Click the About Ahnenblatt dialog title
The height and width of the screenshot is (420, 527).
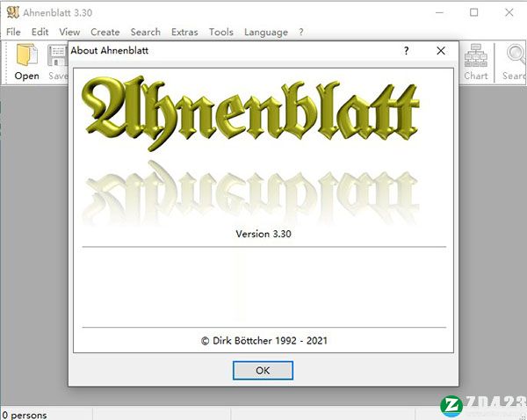pyautogui.click(x=110, y=51)
